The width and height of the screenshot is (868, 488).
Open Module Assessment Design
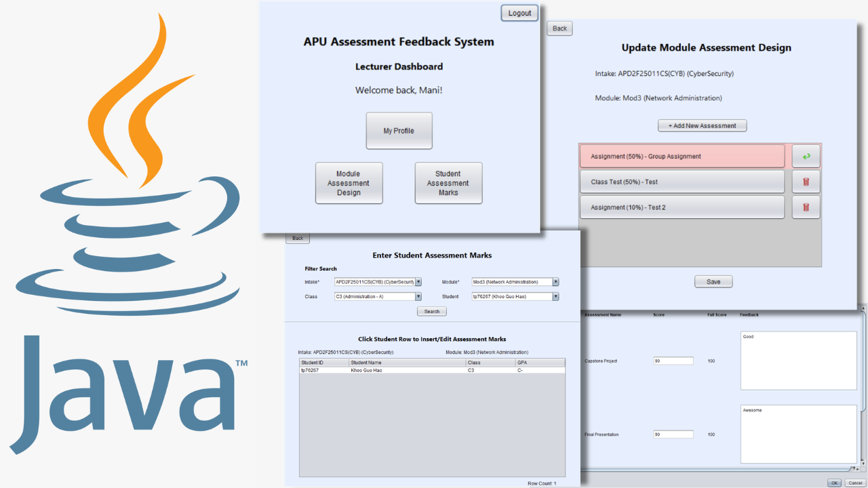[x=349, y=183]
